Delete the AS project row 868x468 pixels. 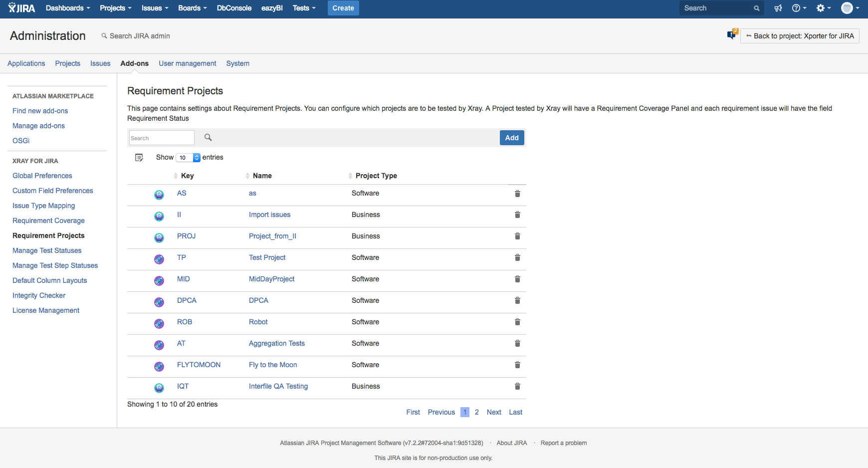517,194
